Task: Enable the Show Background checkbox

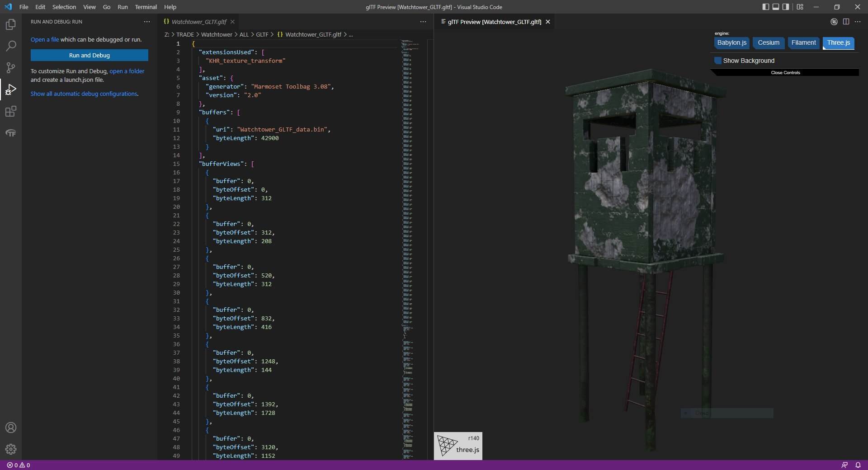Action: tap(718, 61)
